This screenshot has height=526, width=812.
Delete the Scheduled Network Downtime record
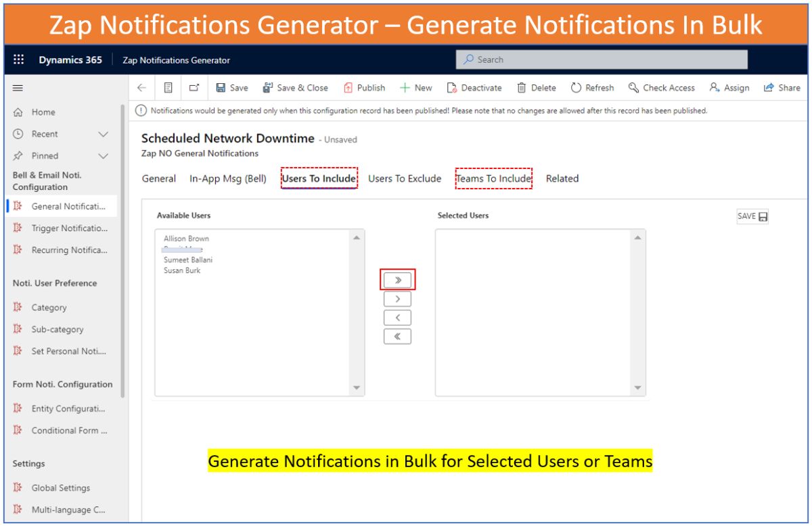pos(536,87)
